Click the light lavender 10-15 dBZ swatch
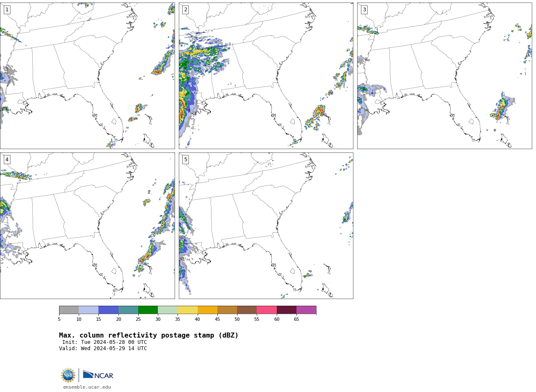The height and width of the screenshot is (392, 536). (89, 310)
